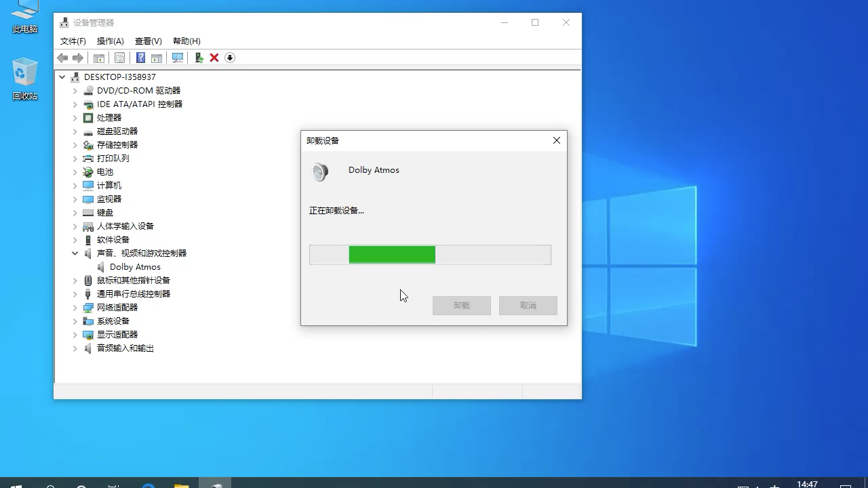The width and height of the screenshot is (868, 488).
Task: Collapse the 声音、视频和游戏控制器 node
Action: point(75,253)
